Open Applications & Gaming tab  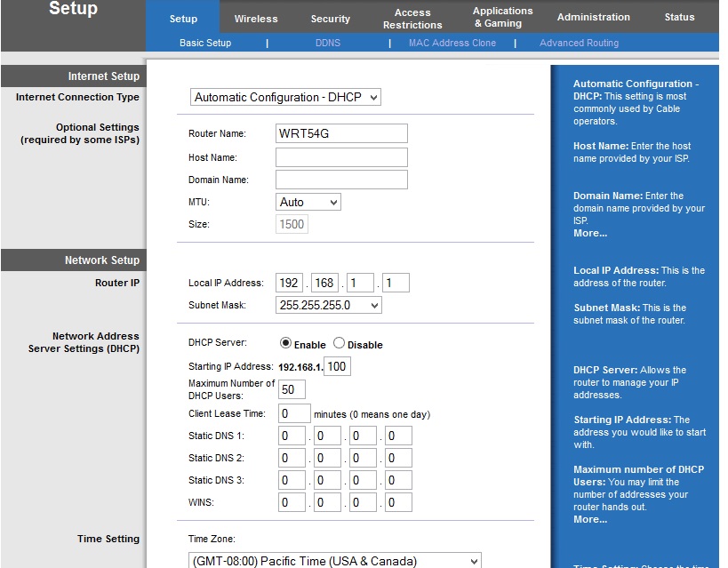pyautogui.click(x=502, y=17)
